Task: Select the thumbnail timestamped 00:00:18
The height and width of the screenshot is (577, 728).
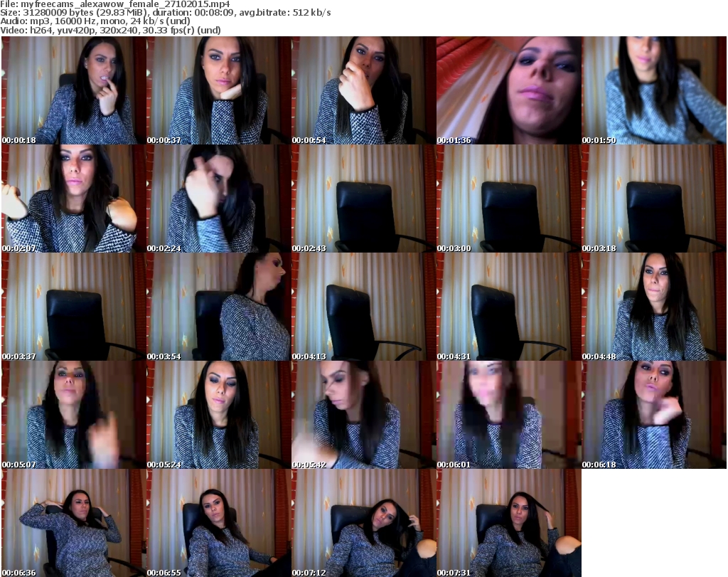Action: [74, 90]
